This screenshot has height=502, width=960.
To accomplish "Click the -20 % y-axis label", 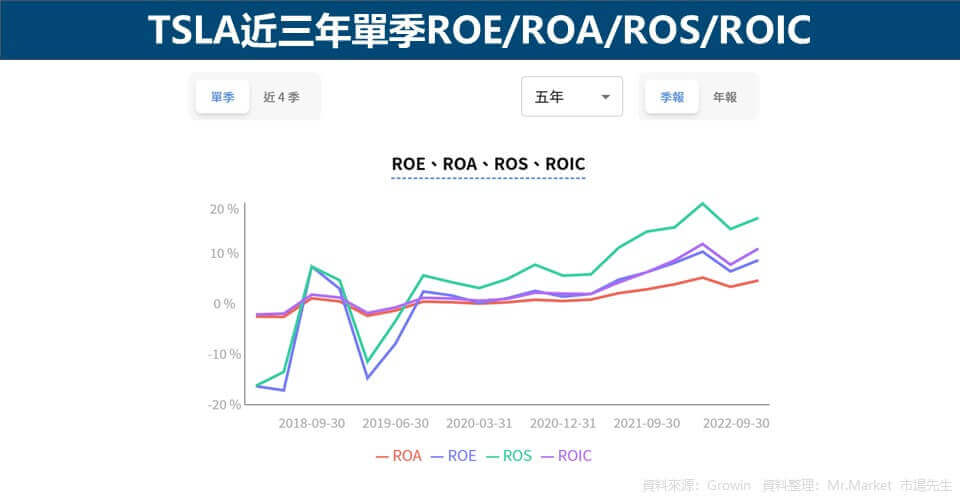I will [224, 405].
